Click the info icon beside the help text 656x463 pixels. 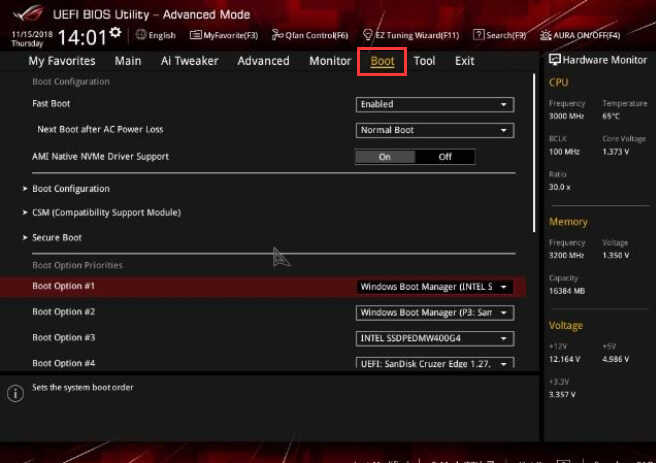15,393
